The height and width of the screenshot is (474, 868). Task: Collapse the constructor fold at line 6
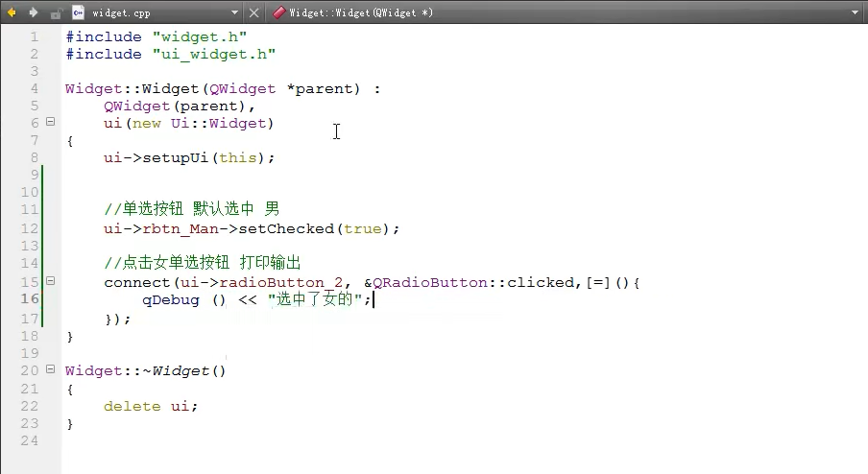click(50, 121)
